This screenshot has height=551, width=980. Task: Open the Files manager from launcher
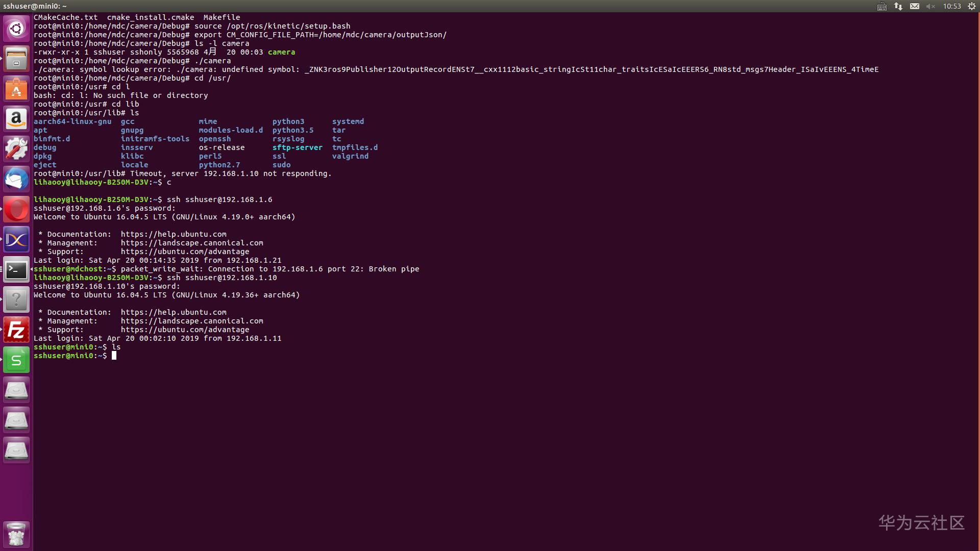click(x=16, y=59)
